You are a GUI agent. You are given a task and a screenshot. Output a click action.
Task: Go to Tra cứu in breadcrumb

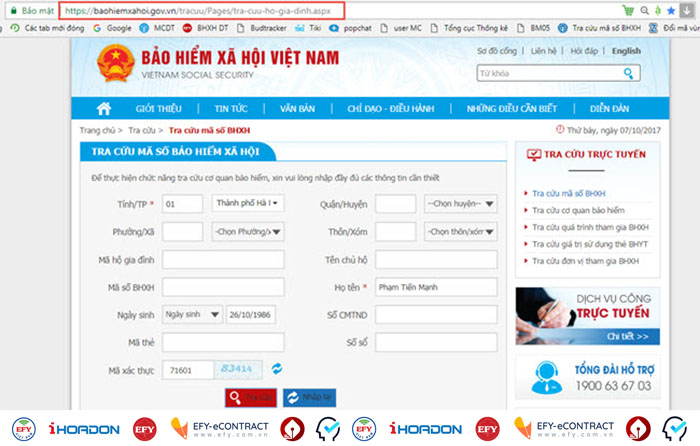tap(142, 130)
